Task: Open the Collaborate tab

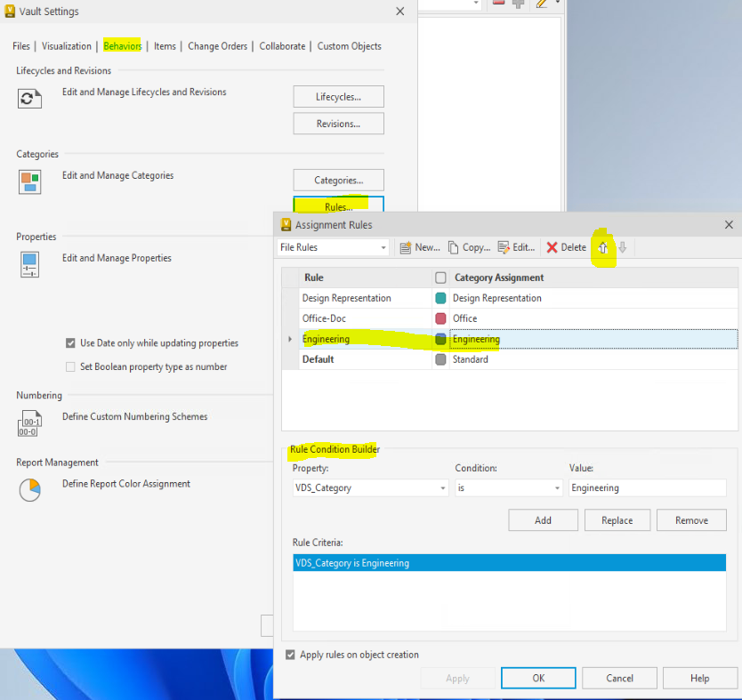Action: click(282, 45)
